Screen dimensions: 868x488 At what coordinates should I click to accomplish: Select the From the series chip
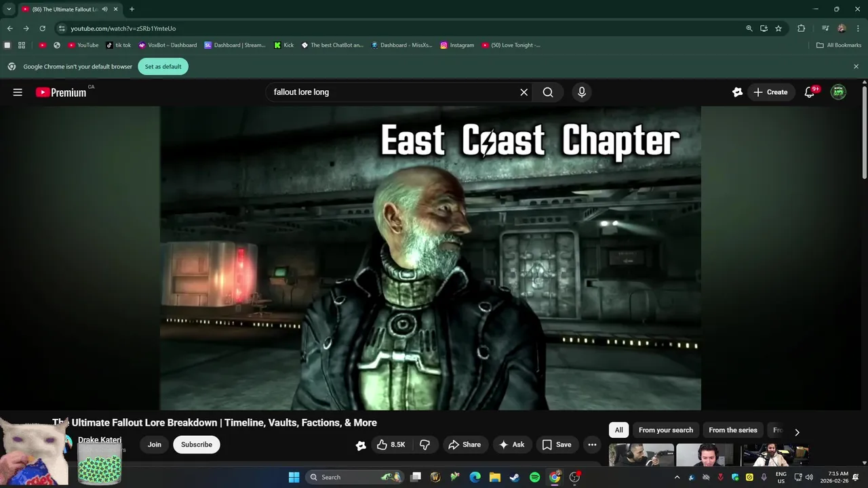click(733, 430)
